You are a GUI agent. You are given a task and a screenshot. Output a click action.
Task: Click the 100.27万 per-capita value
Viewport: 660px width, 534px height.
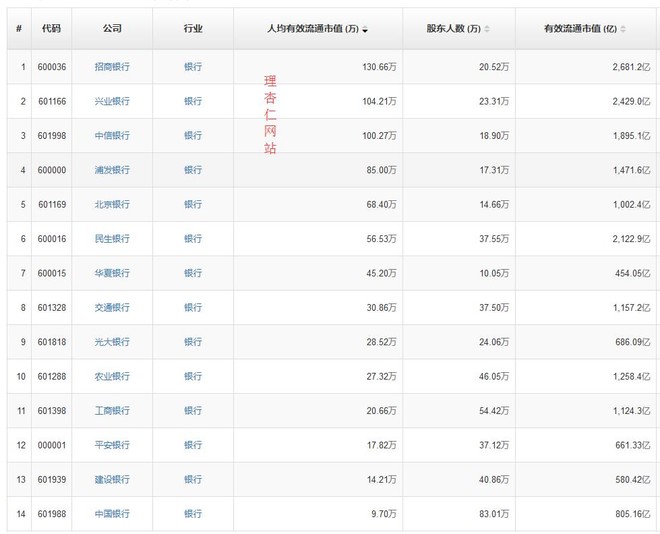coord(379,135)
